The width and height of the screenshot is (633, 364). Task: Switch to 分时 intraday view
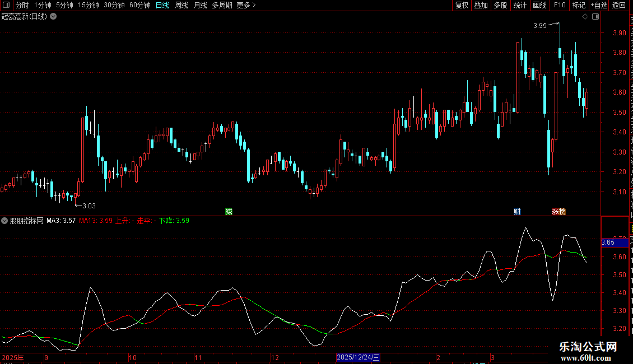coord(22,5)
